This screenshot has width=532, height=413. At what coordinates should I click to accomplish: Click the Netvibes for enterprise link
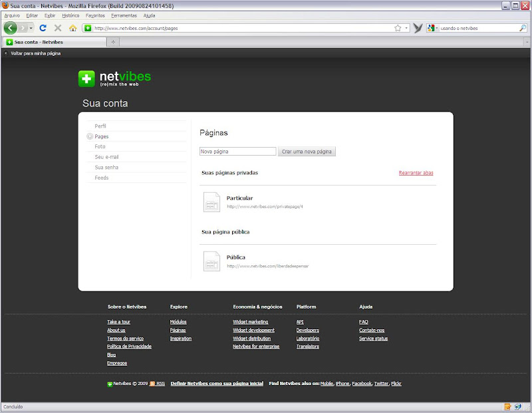(256, 346)
